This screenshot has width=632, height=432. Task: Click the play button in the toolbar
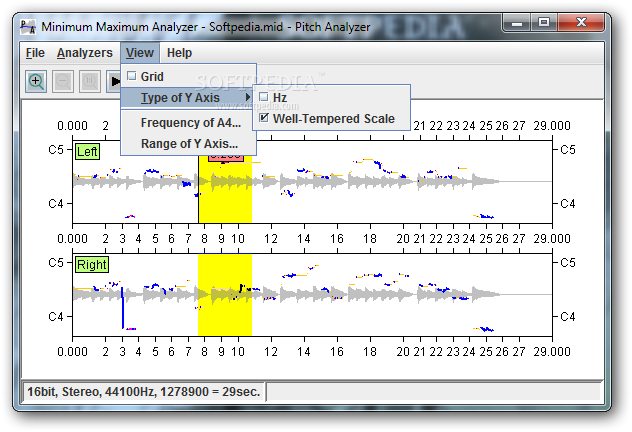tap(113, 81)
